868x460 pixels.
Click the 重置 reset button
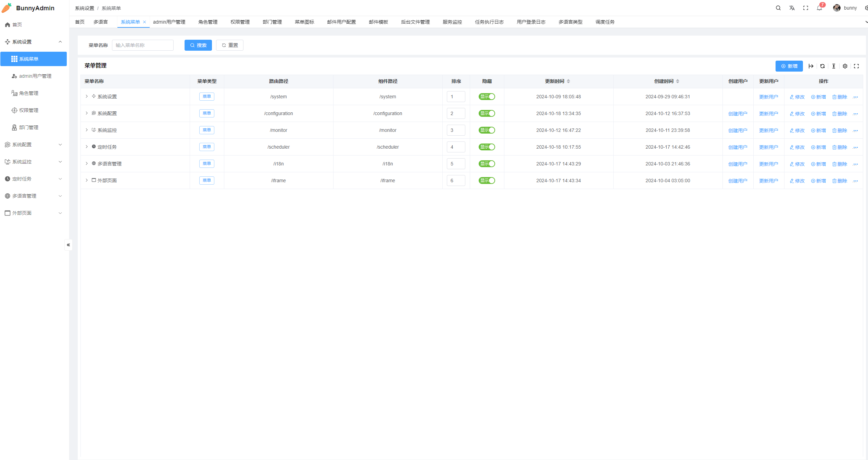pyautogui.click(x=230, y=45)
